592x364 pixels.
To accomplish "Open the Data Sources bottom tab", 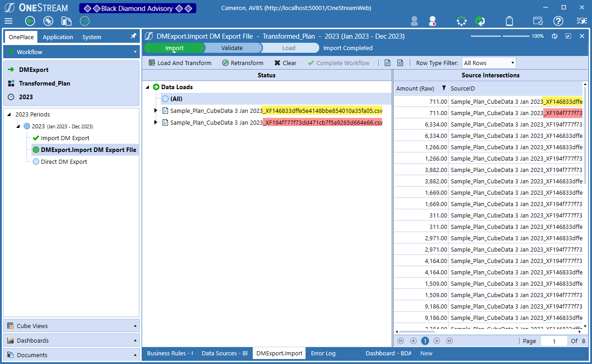I will click(225, 353).
